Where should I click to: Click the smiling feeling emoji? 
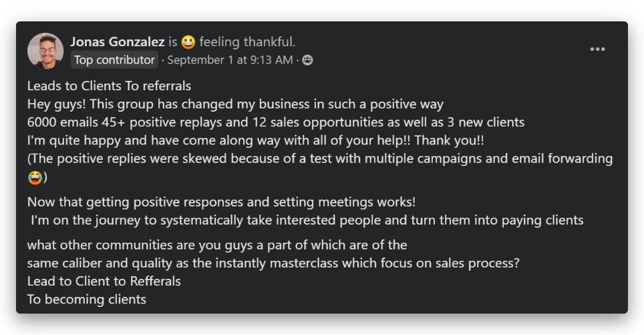pos(188,42)
